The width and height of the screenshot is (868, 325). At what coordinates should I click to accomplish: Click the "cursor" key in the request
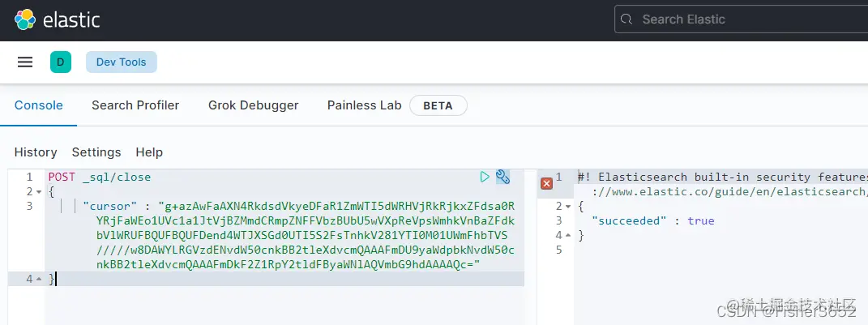click(x=109, y=207)
